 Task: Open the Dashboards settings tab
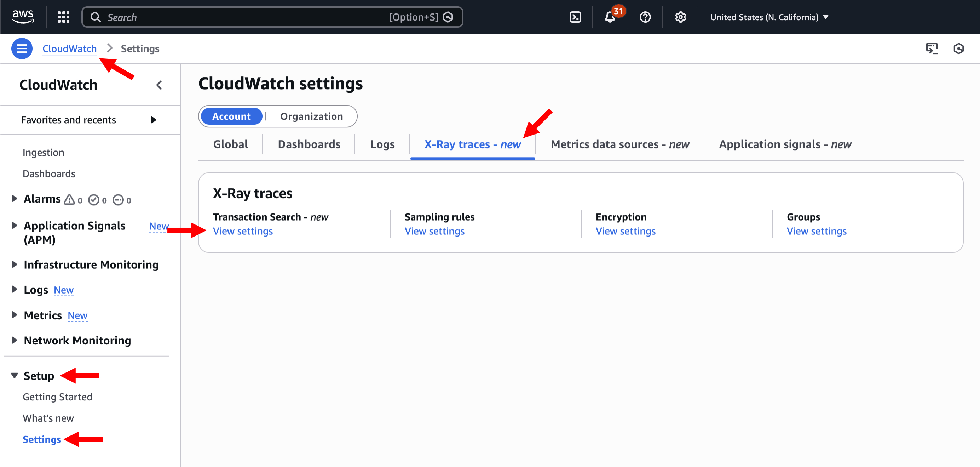pos(309,144)
